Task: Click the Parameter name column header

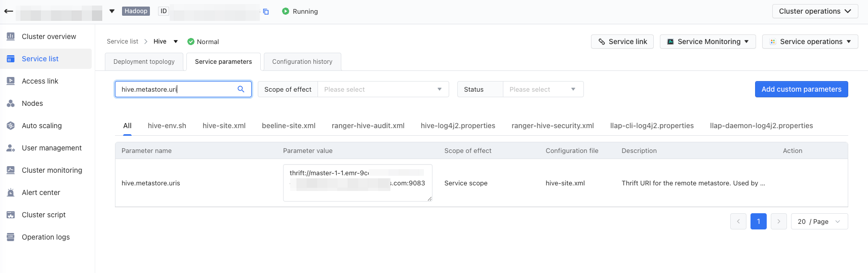Action: pyautogui.click(x=146, y=151)
